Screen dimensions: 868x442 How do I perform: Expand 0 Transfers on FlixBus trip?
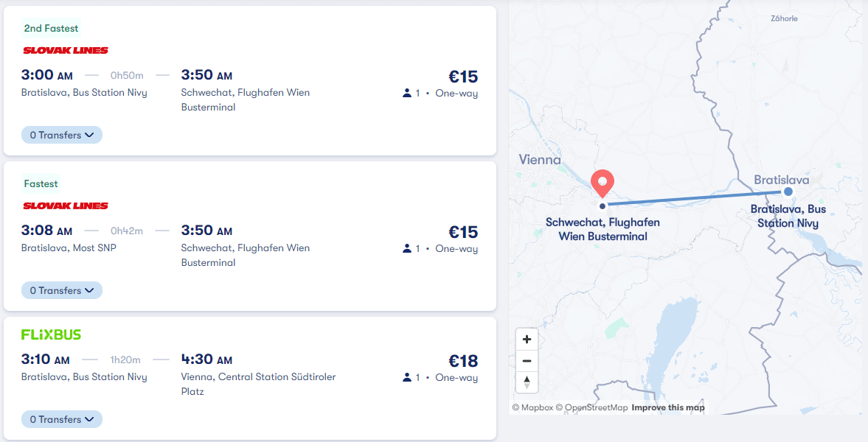tap(61, 419)
